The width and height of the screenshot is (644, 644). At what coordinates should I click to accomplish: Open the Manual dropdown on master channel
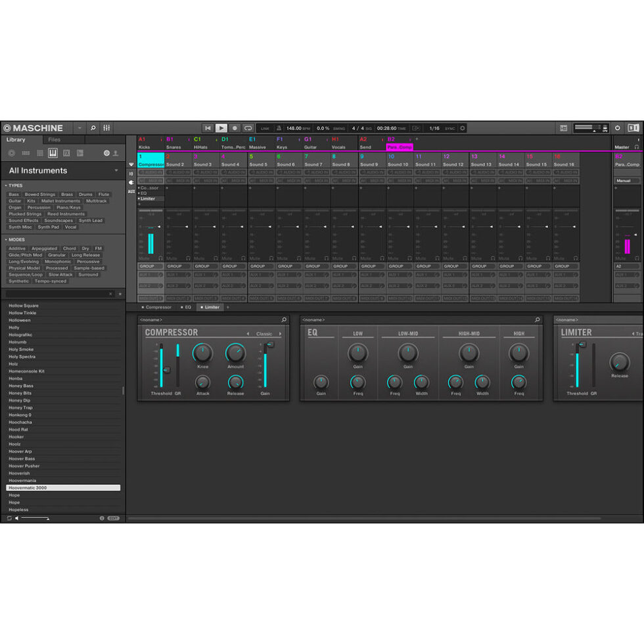tap(627, 181)
